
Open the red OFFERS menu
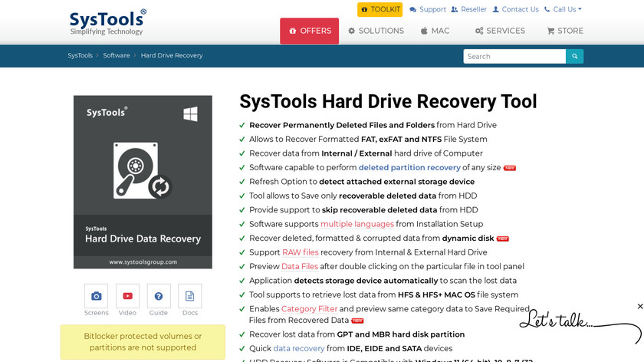[x=309, y=31]
